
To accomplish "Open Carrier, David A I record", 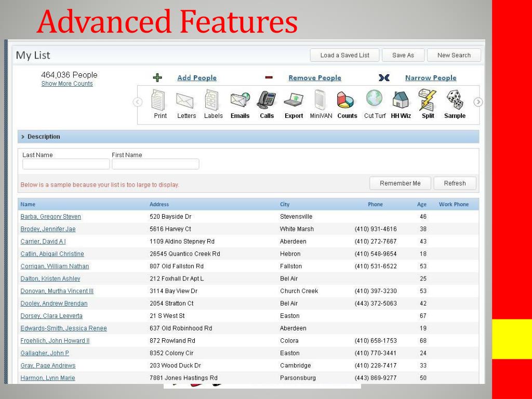I will coord(43,242).
